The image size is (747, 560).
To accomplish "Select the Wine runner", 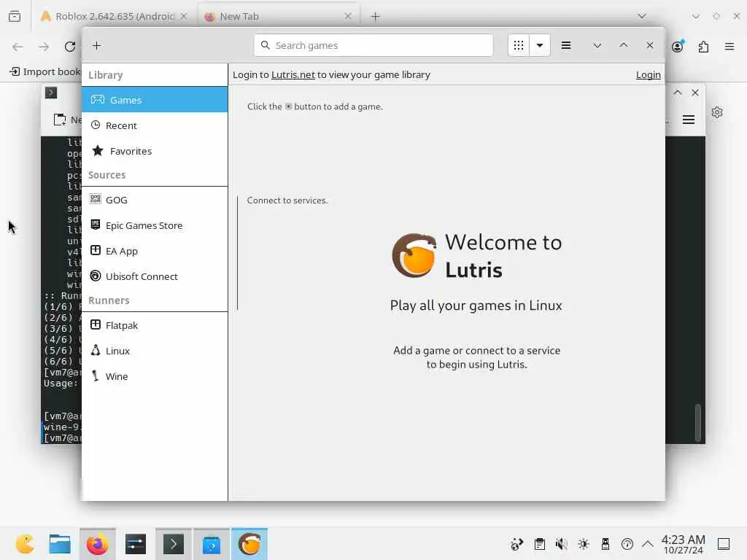I will [x=155, y=376].
